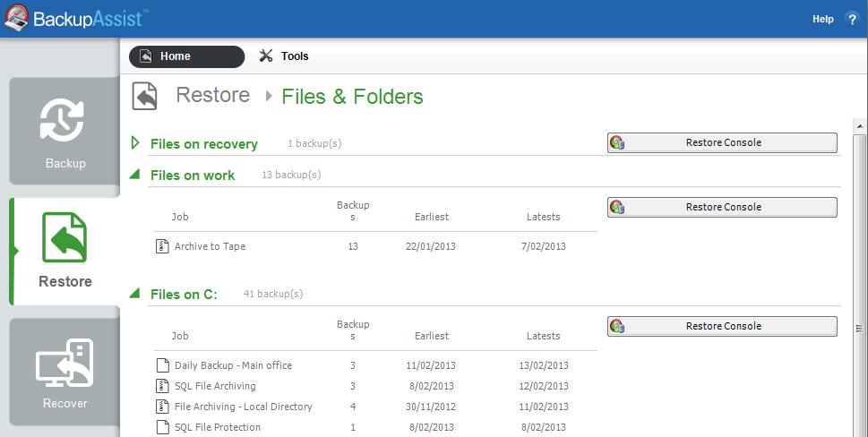Open help via the question mark icon
Screen dimensions: 868x437
pyautogui.click(x=851, y=19)
